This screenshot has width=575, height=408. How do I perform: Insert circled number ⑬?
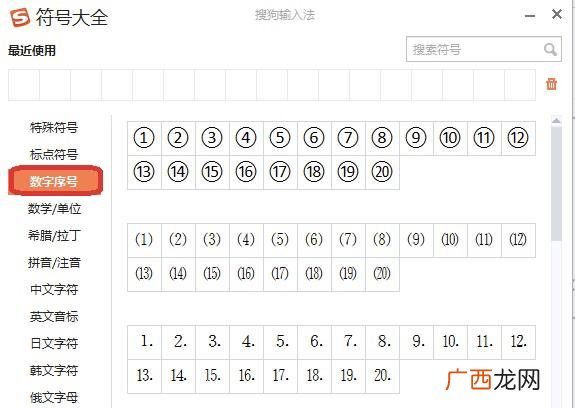(x=144, y=172)
